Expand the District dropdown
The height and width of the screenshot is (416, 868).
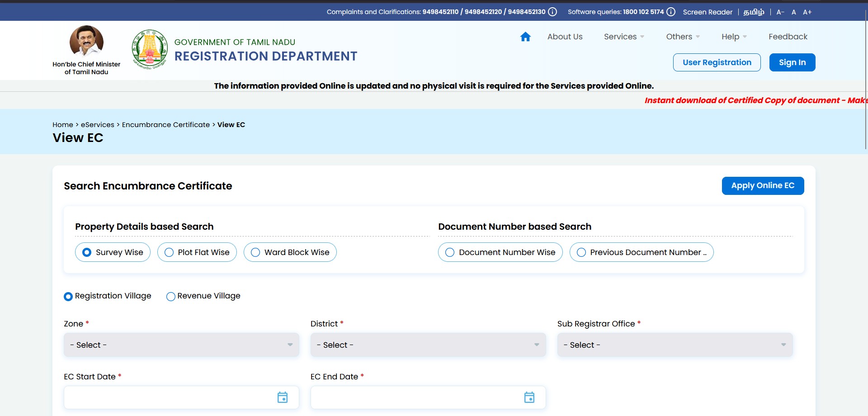pos(428,345)
